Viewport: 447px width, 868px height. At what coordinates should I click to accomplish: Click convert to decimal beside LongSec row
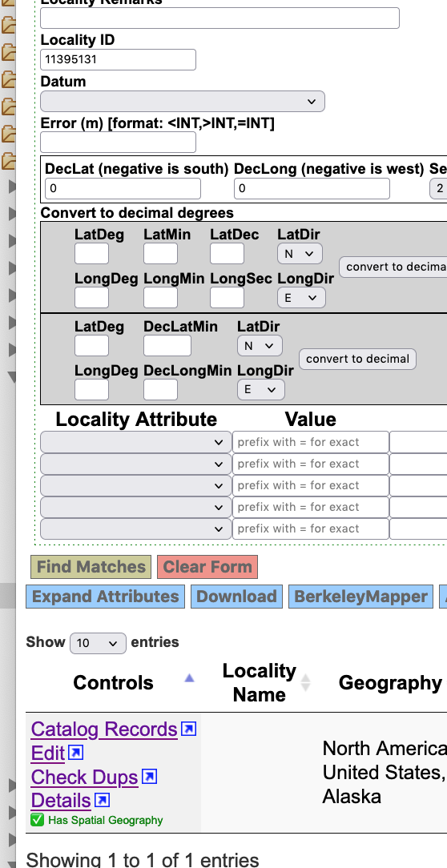(x=393, y=267)
